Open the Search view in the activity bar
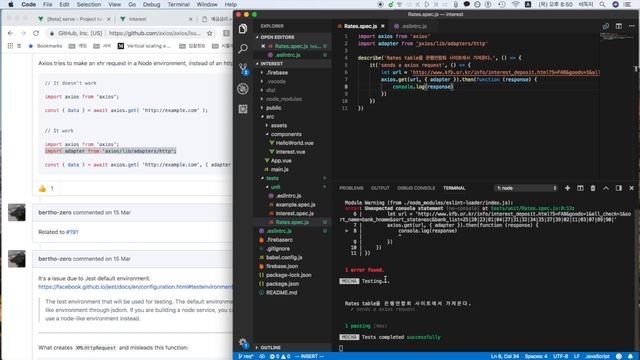The image size is (640, 360). click(243, 49)
